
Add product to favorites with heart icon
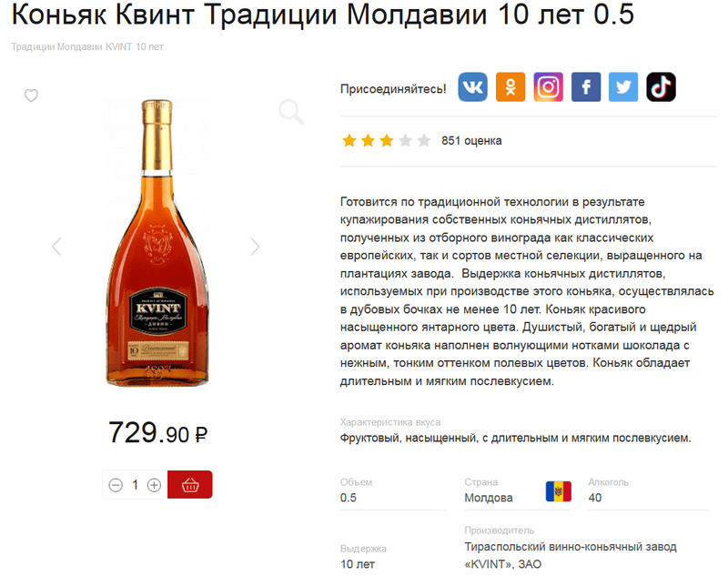coord(31,96)
